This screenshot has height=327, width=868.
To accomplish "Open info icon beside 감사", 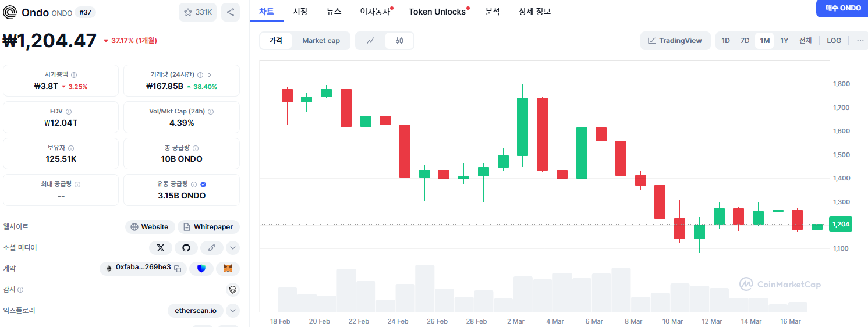I will 21,290.
